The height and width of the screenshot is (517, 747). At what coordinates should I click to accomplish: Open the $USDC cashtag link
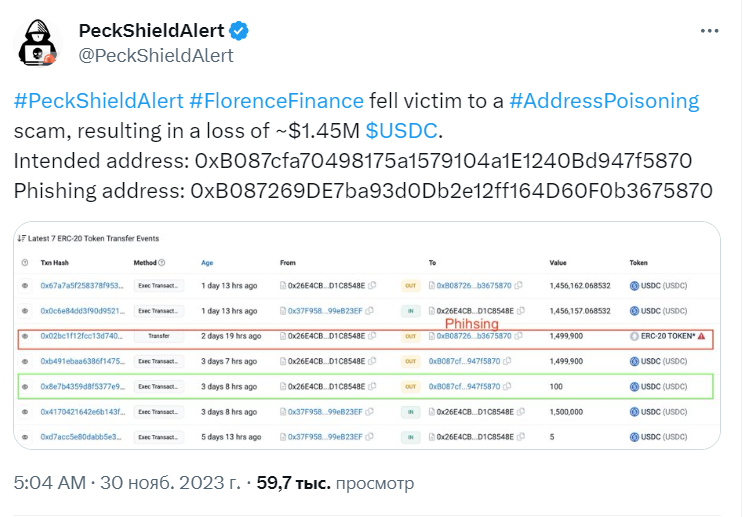pyautogui.click(x=401, y=131)
